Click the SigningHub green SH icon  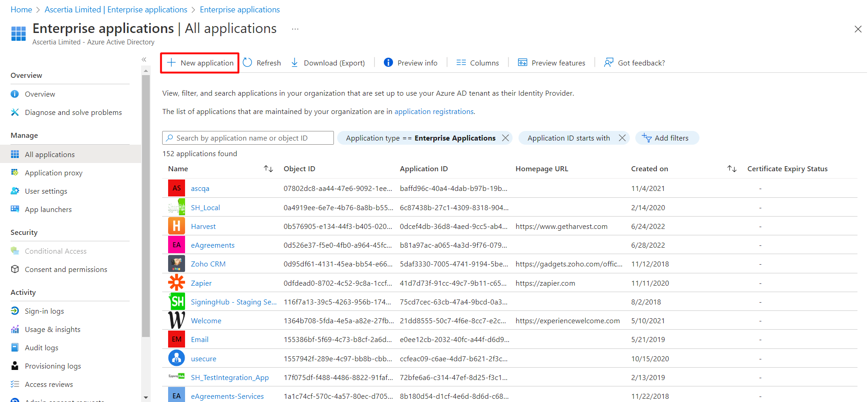pyautogui.click(x=176, y=301)
